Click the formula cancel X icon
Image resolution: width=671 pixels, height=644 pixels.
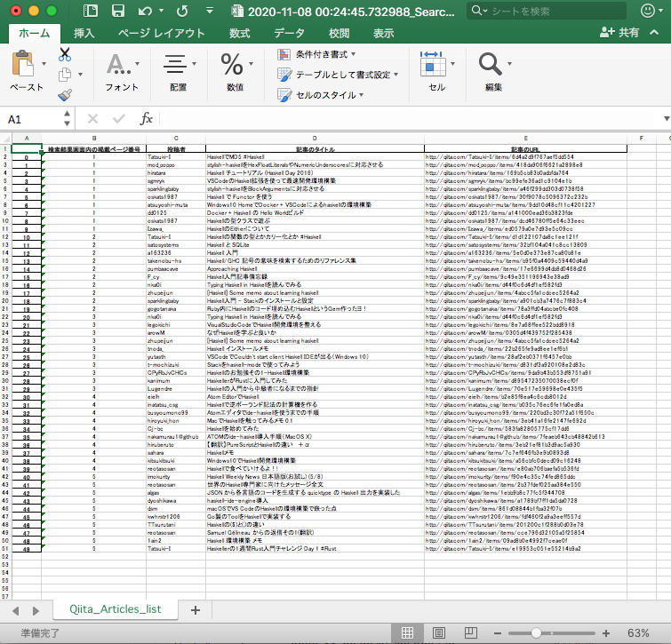tap(92, 119)
